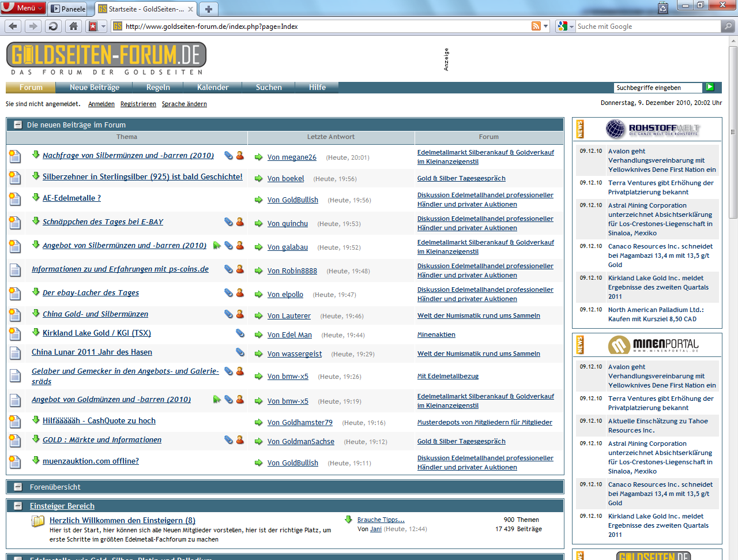This screenshot has width=738, height=560.
Task: Collapse the Forenübersicht section
Action: click(x=18, y=487)
